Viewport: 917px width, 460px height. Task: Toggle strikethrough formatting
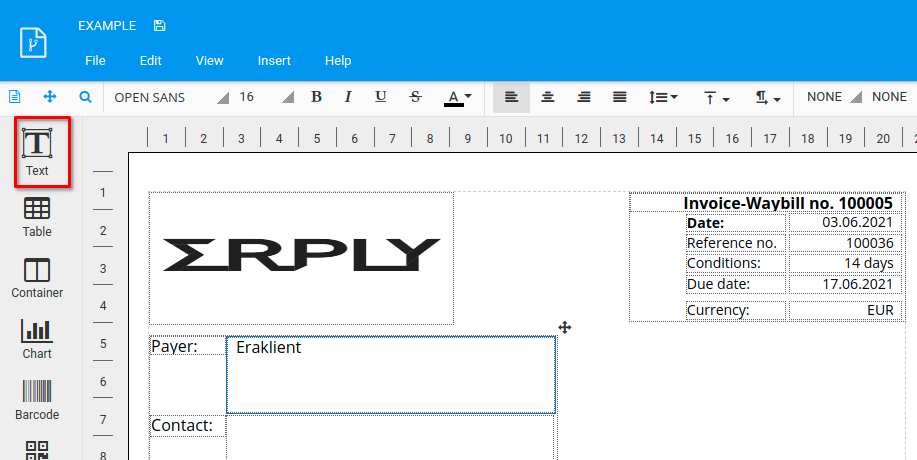[415, 97]
